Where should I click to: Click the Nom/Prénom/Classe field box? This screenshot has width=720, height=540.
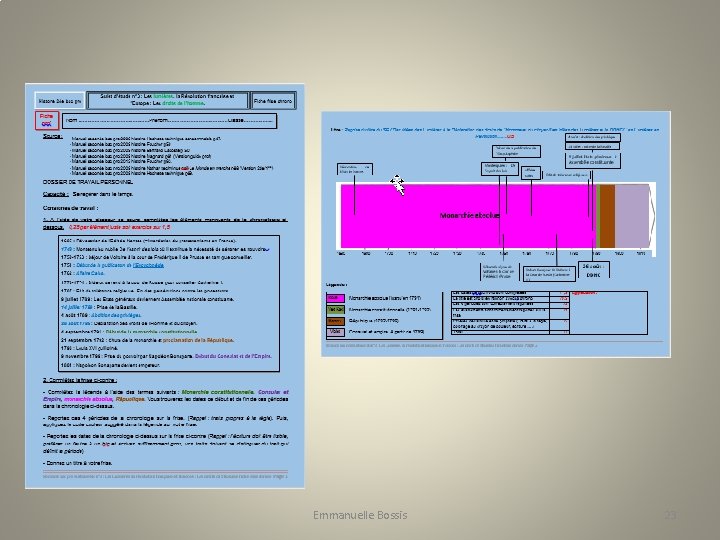tap(169, 120)
